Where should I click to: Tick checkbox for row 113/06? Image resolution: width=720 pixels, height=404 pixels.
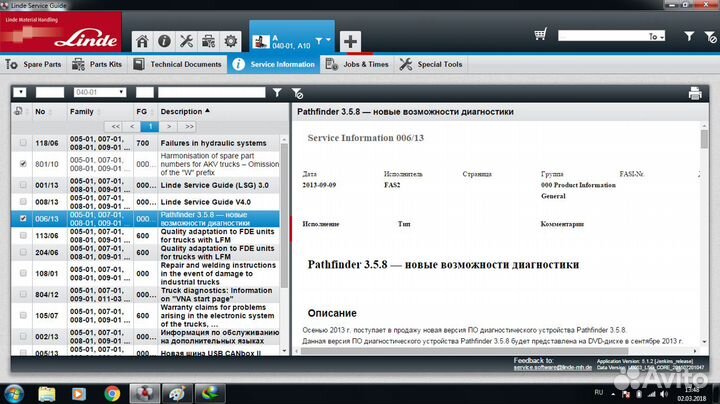[23, 236]
